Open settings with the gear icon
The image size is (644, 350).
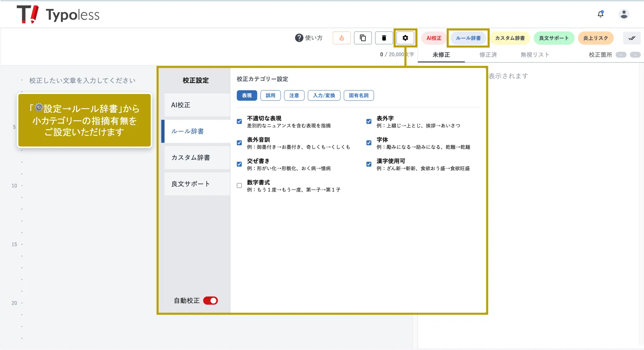point(405,38)
